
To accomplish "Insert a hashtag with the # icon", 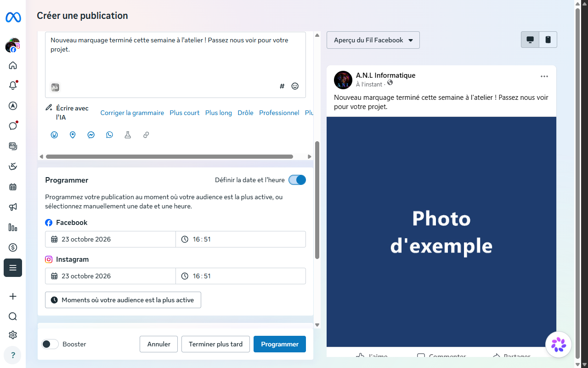I will point(282,86).
